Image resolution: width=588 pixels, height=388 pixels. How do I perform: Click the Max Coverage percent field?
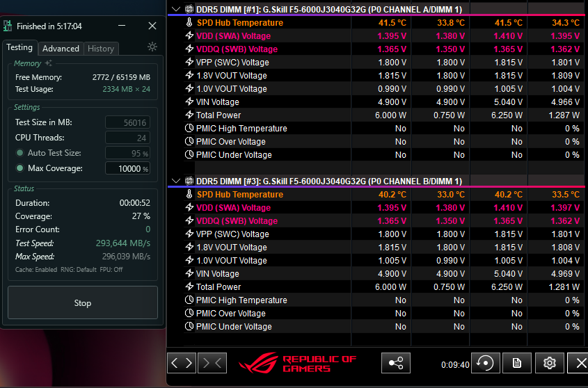127,168
